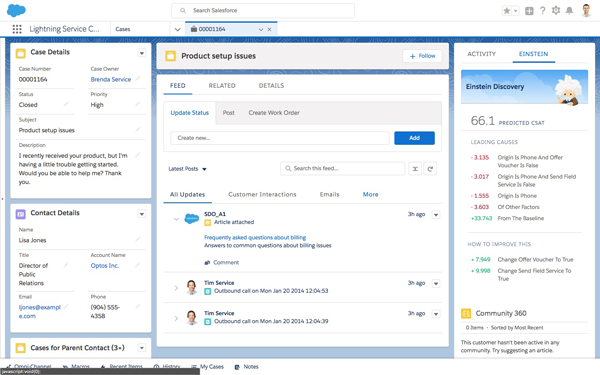Edit the Case Owner pencil icon
The width and height of the screenshot is (600, 375).
(138, 78)
